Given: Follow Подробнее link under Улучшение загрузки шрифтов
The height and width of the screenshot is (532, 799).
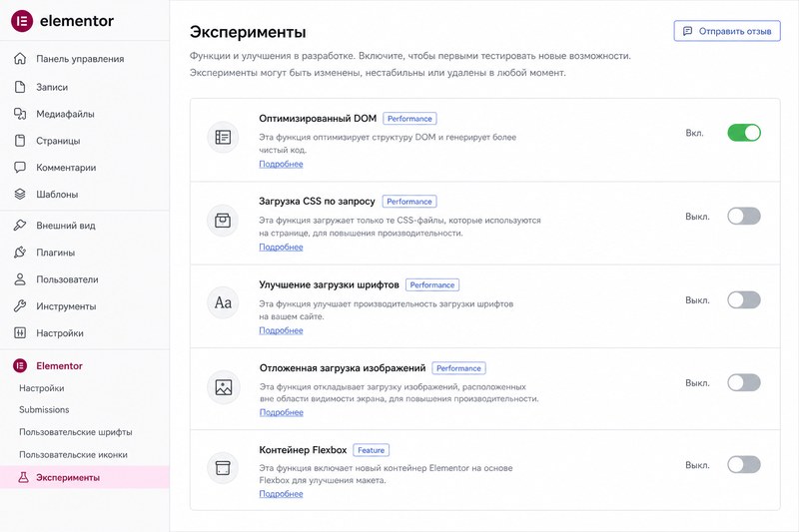Looking at the screenshot, I should click(x=281, y=330).
